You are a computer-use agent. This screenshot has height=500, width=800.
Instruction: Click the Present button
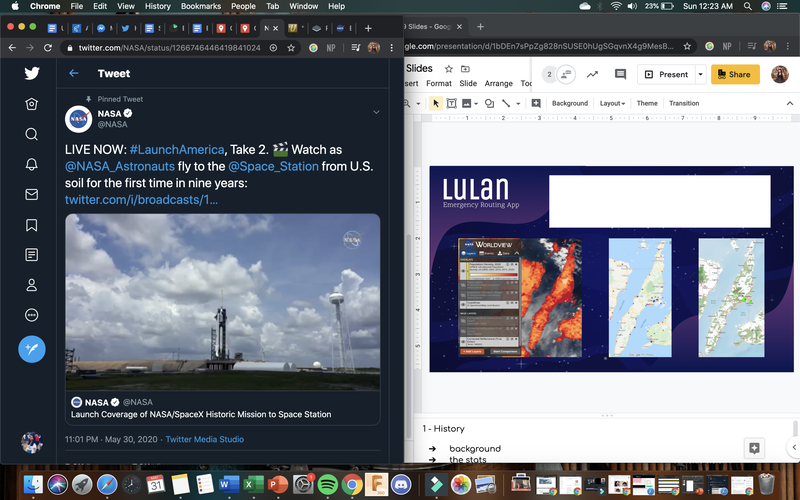tap(667, 74)
